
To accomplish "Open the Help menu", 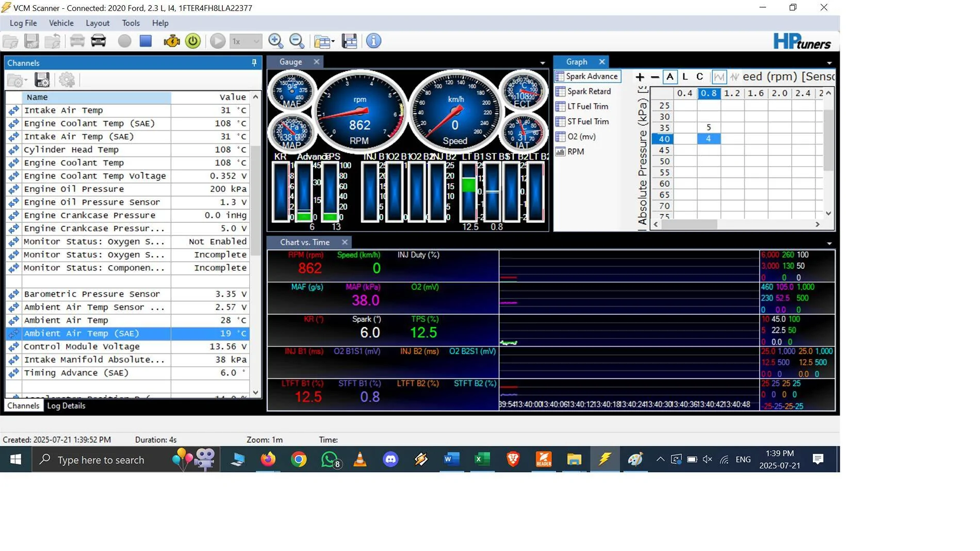I will click(x=160, y=23).
